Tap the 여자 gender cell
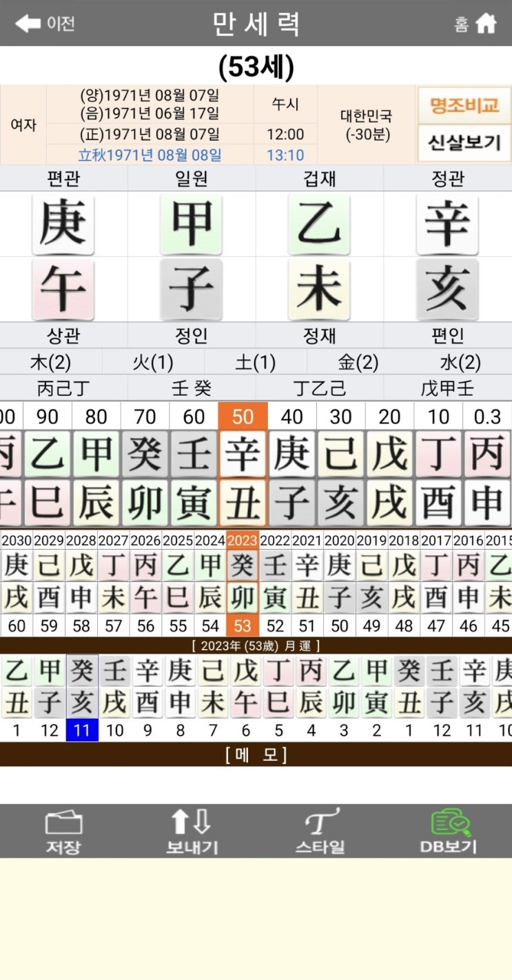 (x=23, y=125)
